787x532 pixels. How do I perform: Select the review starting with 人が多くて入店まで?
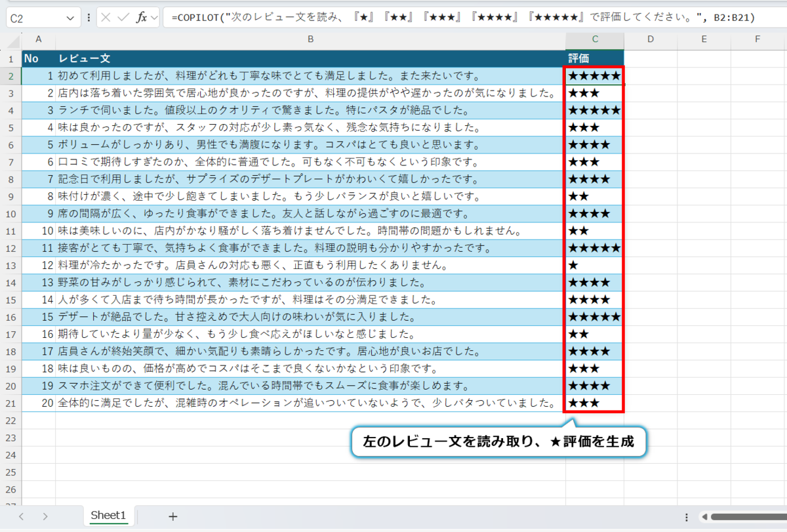[x=311, y=300]
